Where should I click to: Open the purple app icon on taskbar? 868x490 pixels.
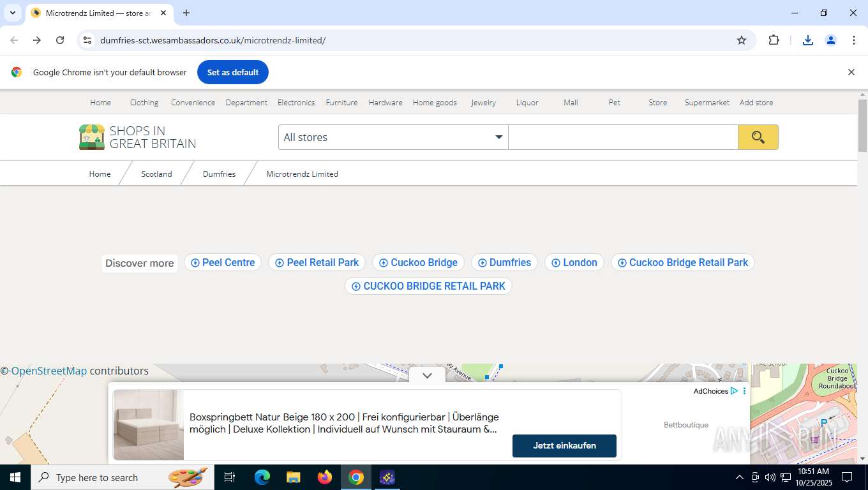[387, 477]
